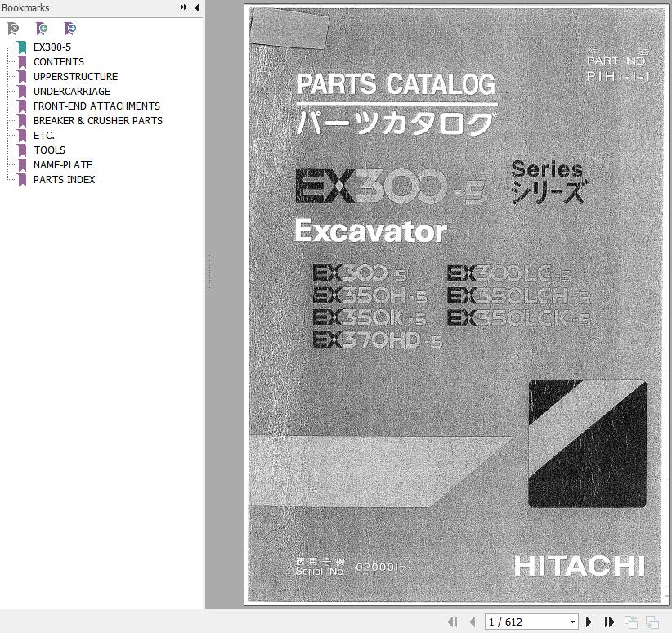The width and height of the screenshot is (672, 633).
Task: Open the page number dropdown arrow
Action: point(572,622)
